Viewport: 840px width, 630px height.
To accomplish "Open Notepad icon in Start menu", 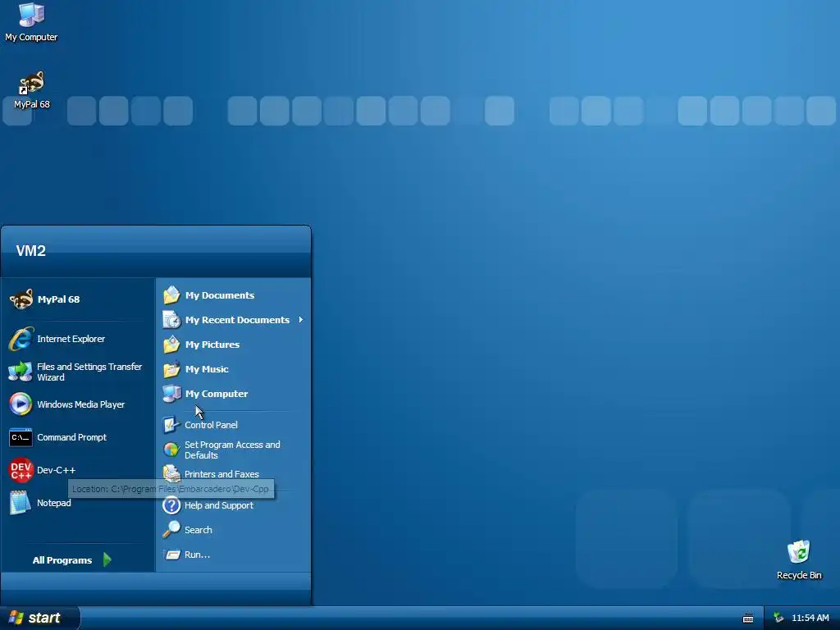I will click(x=21, y=503).
